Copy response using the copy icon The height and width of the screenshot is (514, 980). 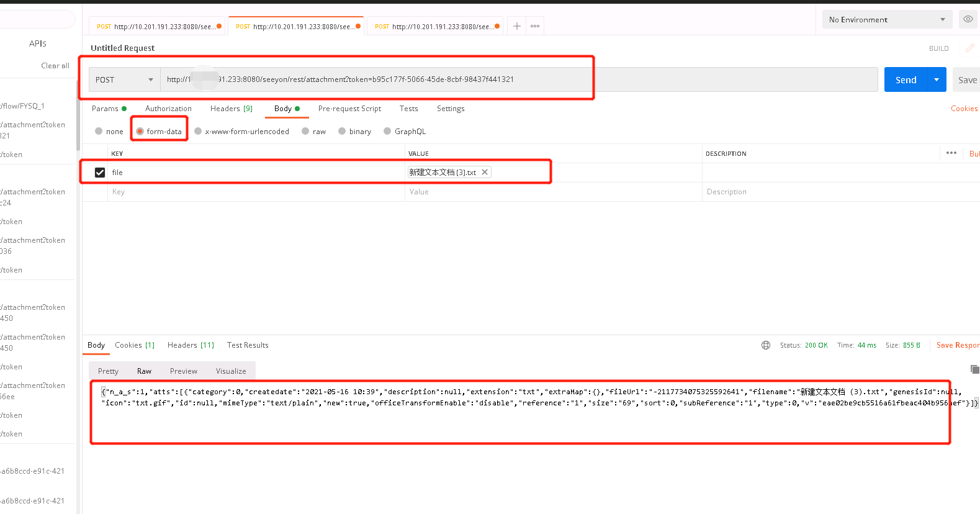[x=975, y=369]
